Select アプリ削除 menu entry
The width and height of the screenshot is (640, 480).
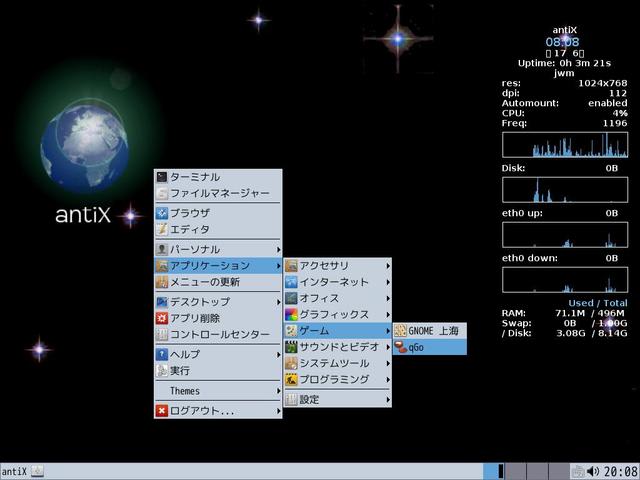[218, 318]
